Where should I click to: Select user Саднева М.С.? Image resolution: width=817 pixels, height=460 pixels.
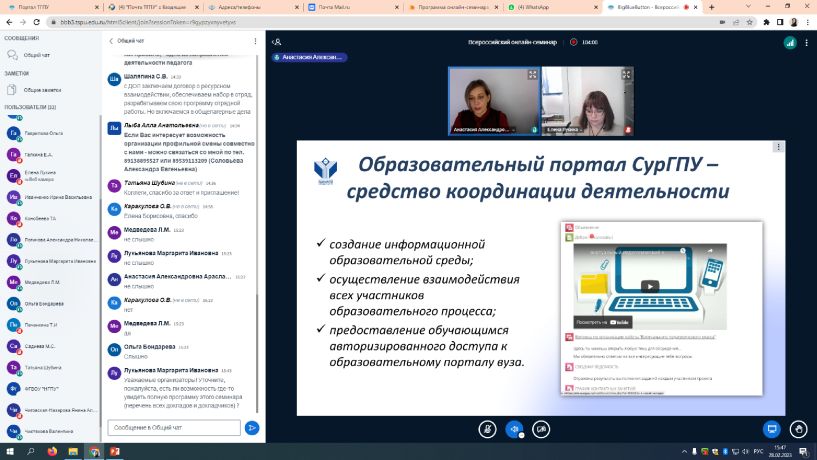(x=52, y=346)
